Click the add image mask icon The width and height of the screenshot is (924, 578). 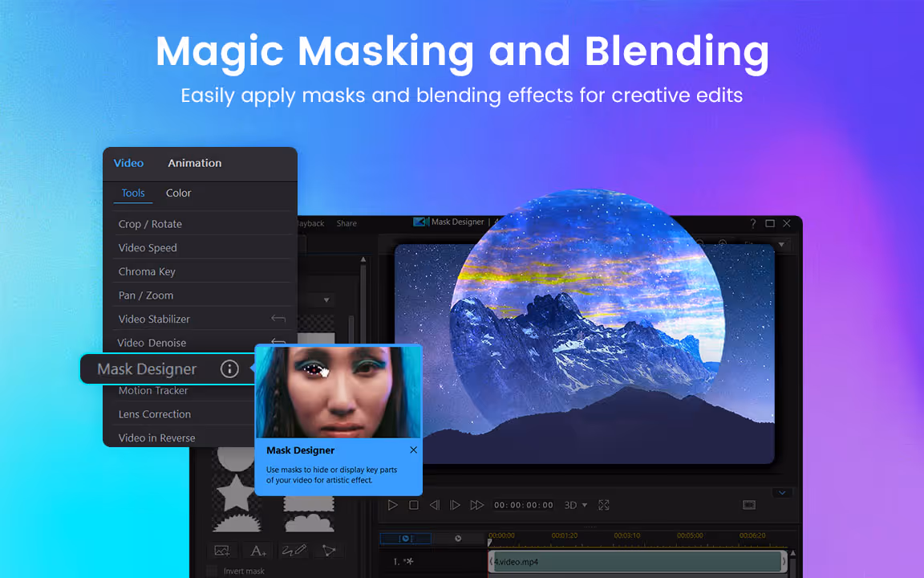point(222,550)
